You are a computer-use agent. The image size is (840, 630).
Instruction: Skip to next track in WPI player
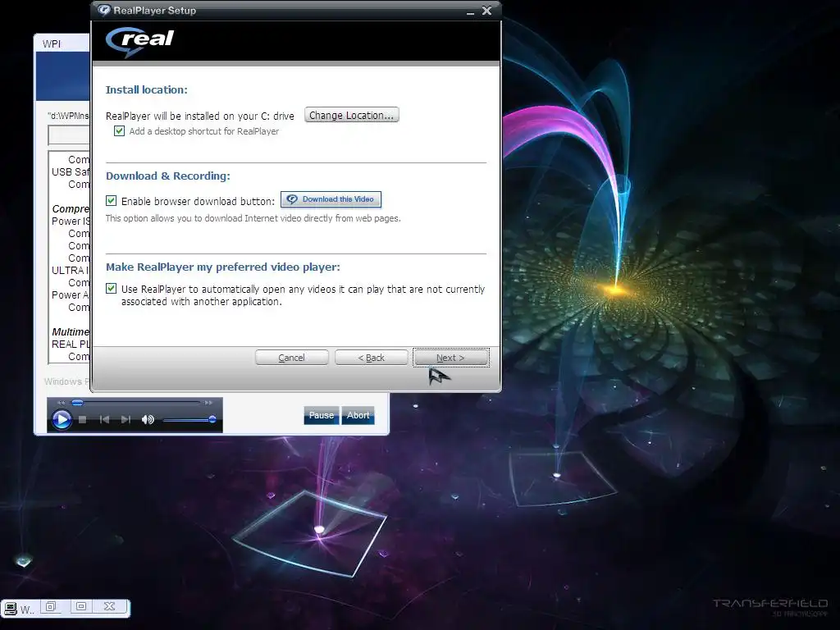pyautogui.click(x=126, y=419)
